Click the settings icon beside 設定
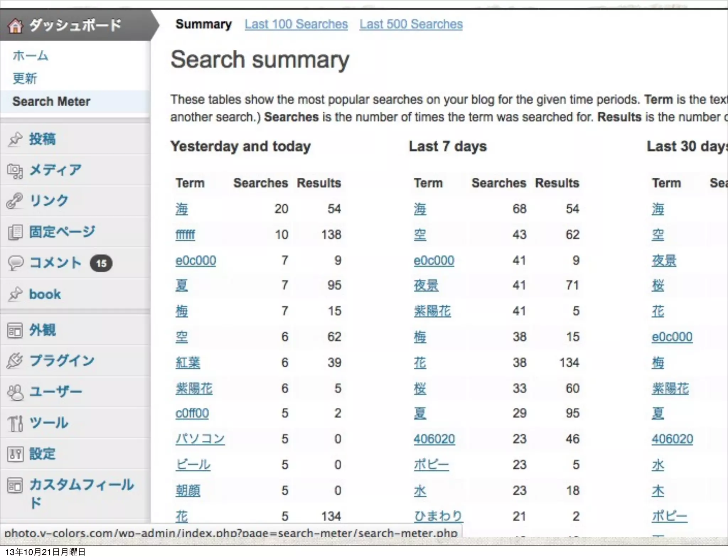This screenshot has width=728, height=560. click(x=15, y=454)
